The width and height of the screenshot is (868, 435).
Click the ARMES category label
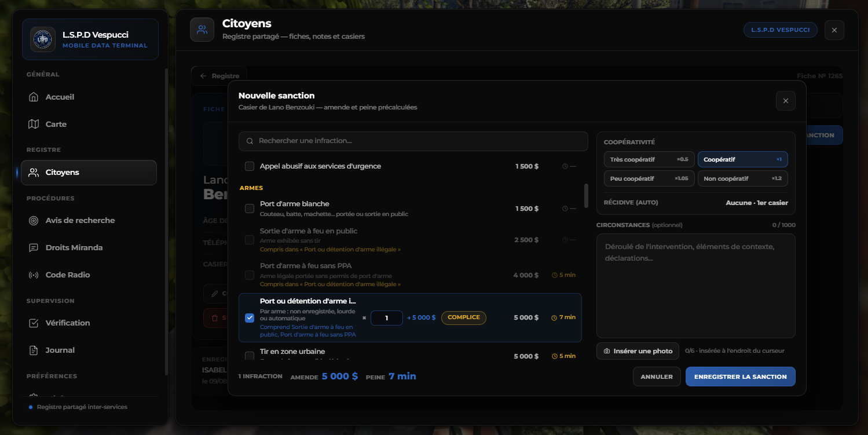[x=251, y=188]
